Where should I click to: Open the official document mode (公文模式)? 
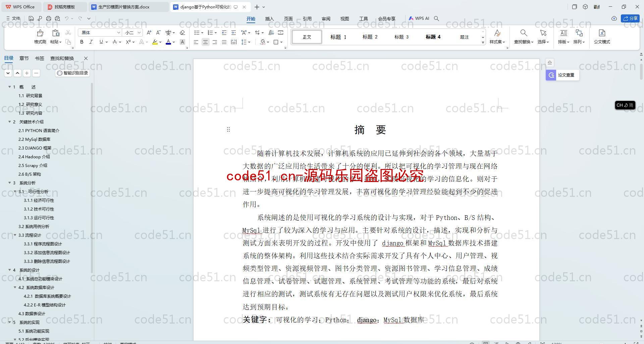click(x=602, y=37)
